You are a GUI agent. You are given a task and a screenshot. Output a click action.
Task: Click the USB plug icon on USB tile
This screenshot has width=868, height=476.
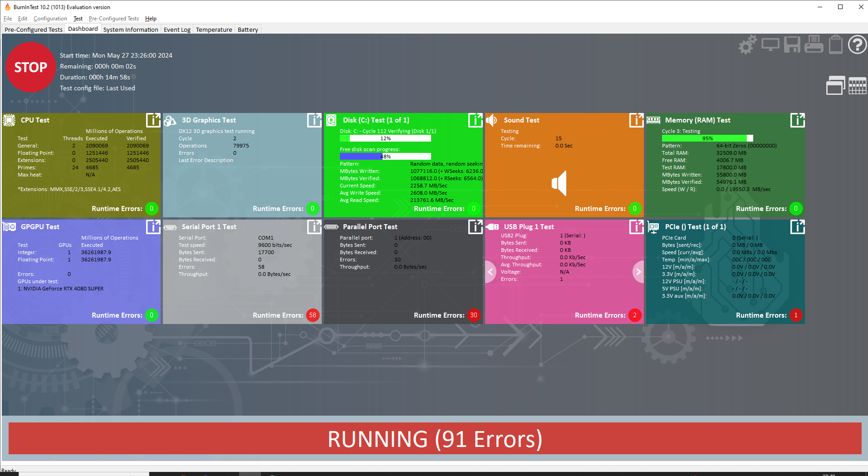click(492, 227)
